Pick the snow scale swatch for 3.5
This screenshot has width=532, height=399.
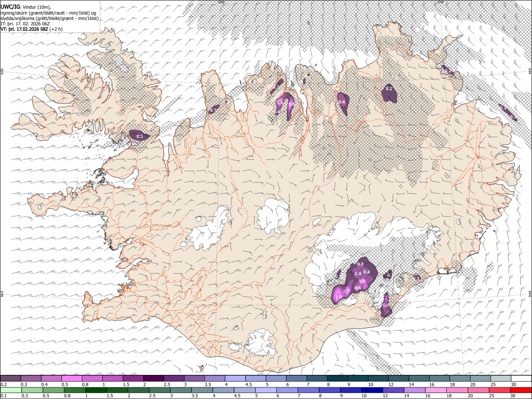pos(214,379)
